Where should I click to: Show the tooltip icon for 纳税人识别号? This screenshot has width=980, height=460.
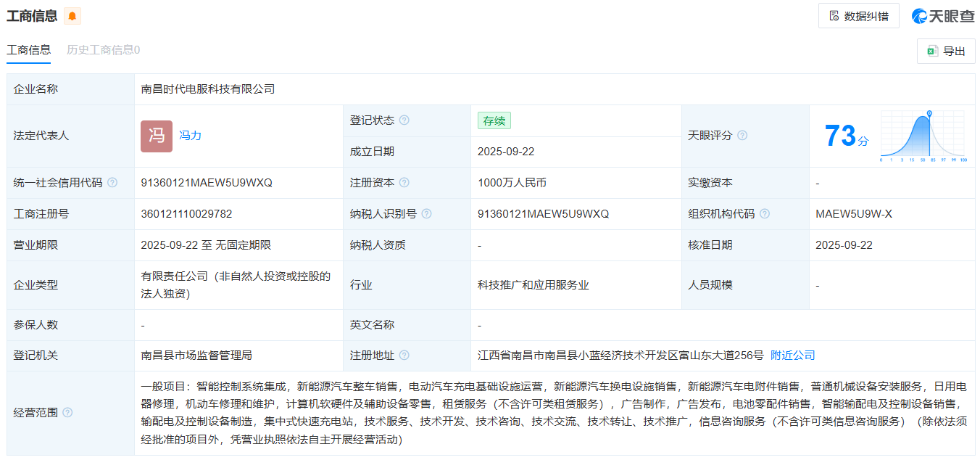(x=427, y=214)
